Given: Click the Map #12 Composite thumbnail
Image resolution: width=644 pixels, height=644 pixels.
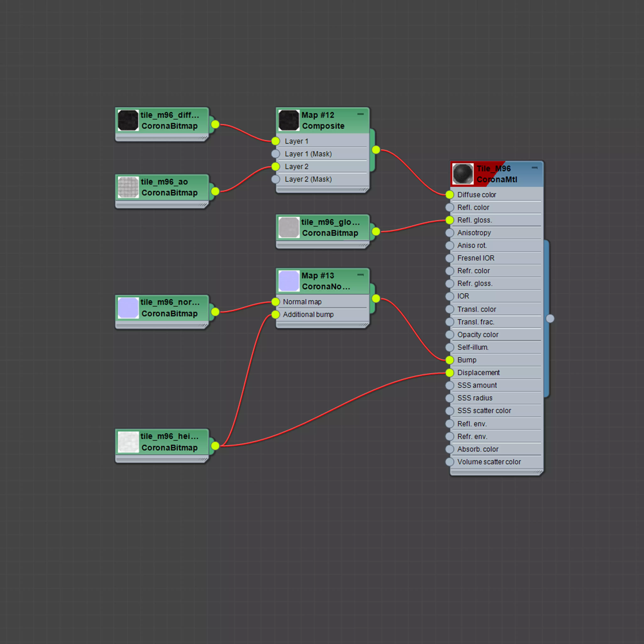Looking at the screenshot, I should click(x=289, y=120).
